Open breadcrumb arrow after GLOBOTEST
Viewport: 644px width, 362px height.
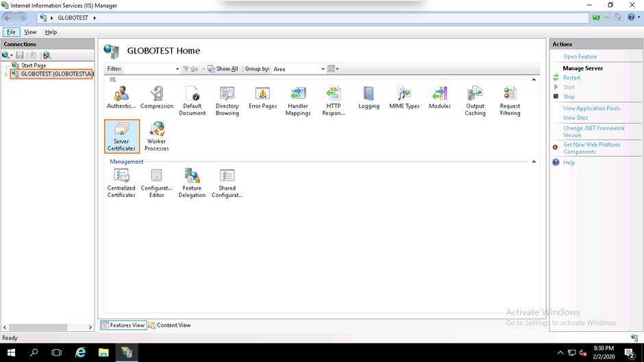tap(95, 18)
